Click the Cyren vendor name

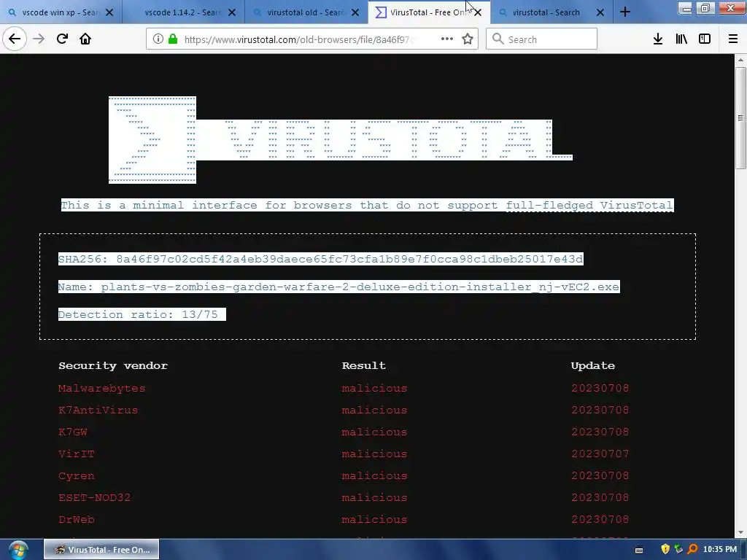coord(76,475)
